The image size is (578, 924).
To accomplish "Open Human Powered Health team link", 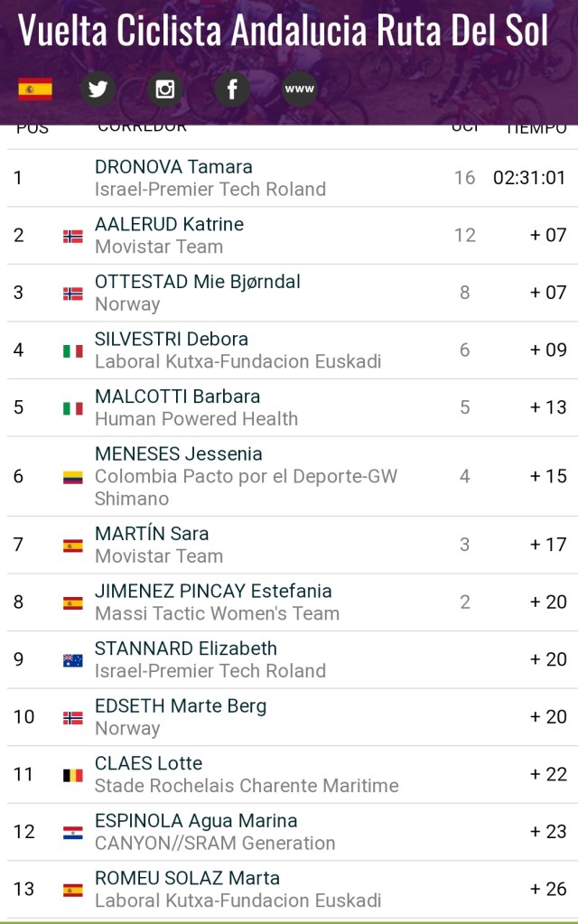I will coord(196,419).
